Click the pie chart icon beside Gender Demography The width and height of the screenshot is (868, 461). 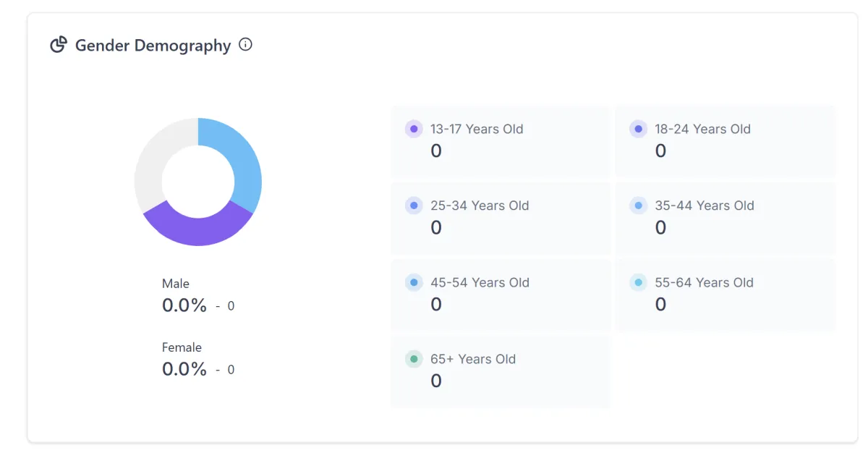click(x=58, y=45)
